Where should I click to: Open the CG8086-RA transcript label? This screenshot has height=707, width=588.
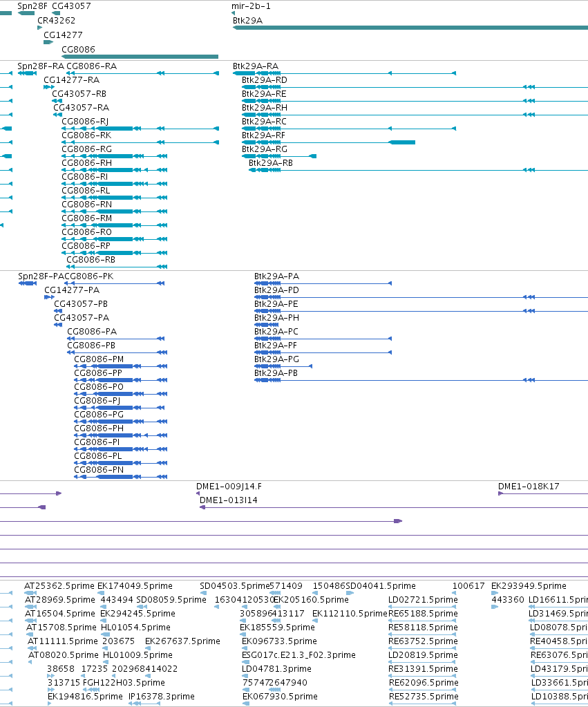(91, 66)
